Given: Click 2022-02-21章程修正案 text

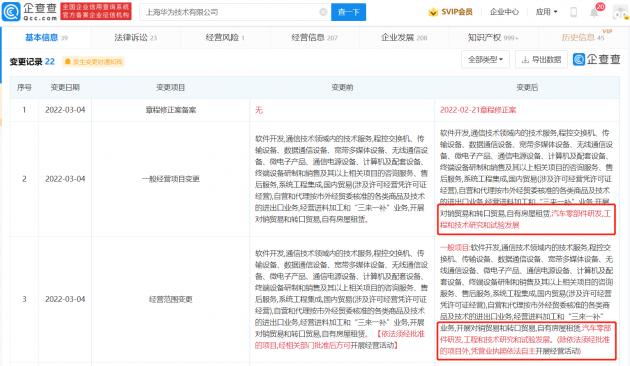Looking at the screenshot, I should (478, 110).
